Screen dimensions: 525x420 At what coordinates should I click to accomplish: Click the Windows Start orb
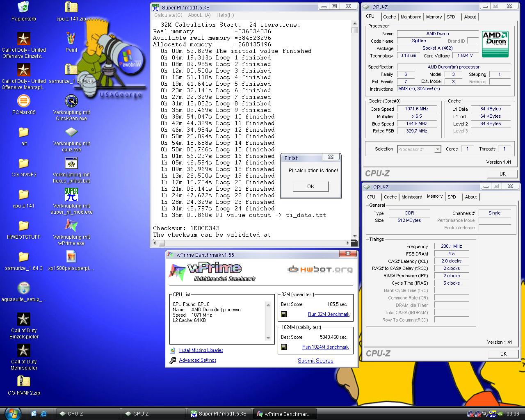click(14, 413)
